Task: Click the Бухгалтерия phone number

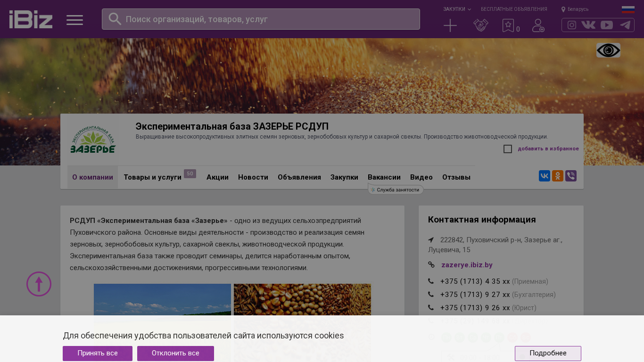Action: [475, 295]
